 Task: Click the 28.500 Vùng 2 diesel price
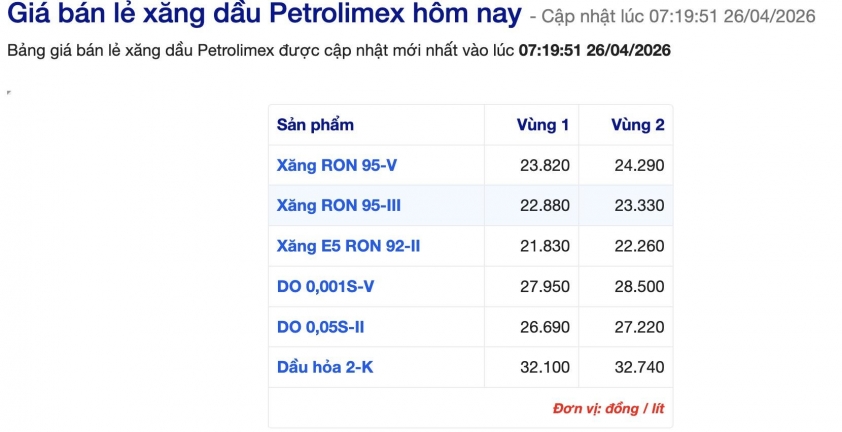639,286
